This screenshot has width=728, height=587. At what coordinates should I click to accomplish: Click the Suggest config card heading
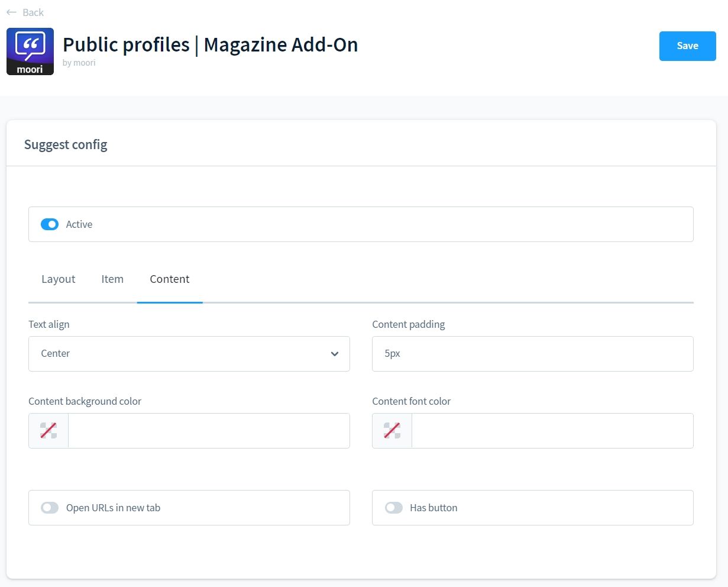point(66,145)
